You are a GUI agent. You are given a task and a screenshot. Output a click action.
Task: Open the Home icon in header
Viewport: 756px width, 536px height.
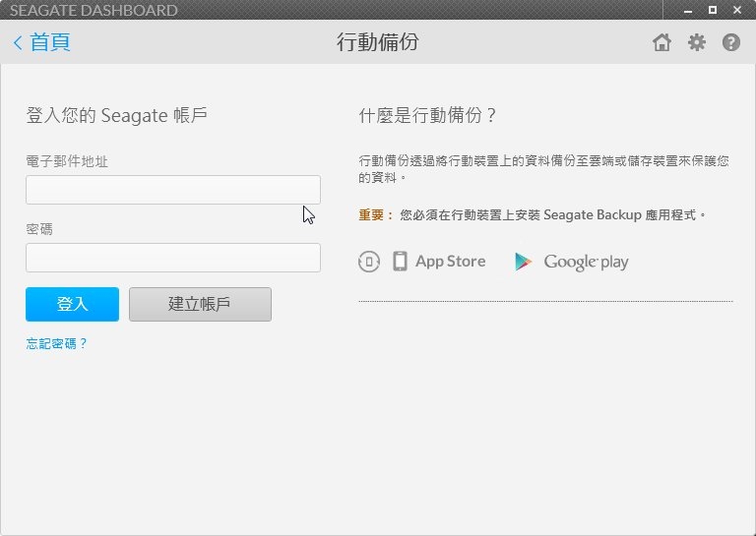point(661,42)
